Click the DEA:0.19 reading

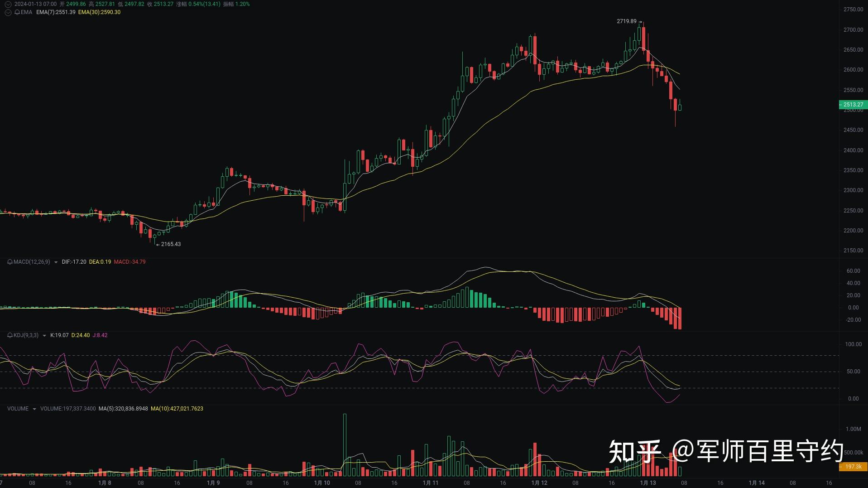coord(100,262)
